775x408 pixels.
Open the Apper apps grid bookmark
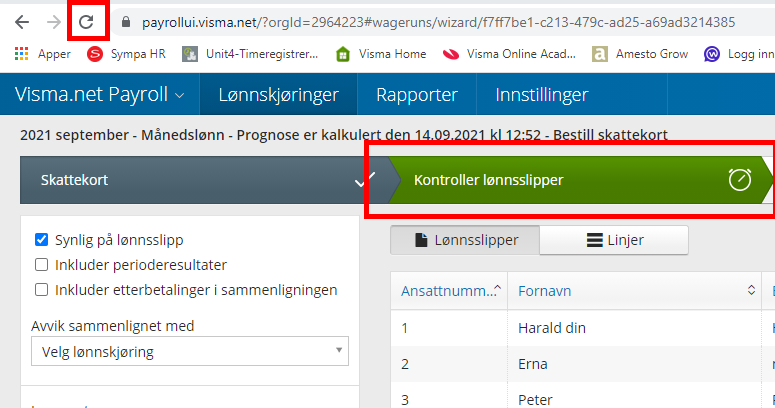point(43,54)
